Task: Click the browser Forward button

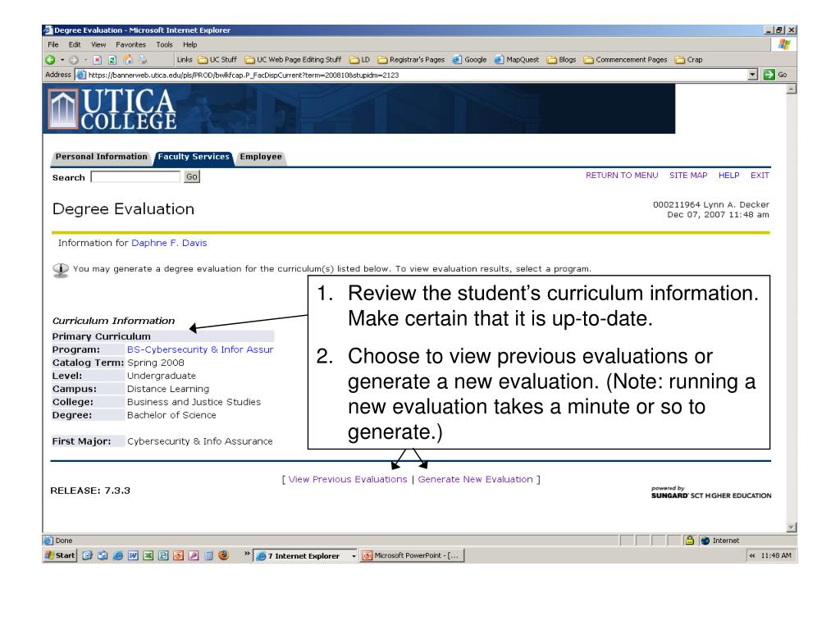Action: (74, 60)
